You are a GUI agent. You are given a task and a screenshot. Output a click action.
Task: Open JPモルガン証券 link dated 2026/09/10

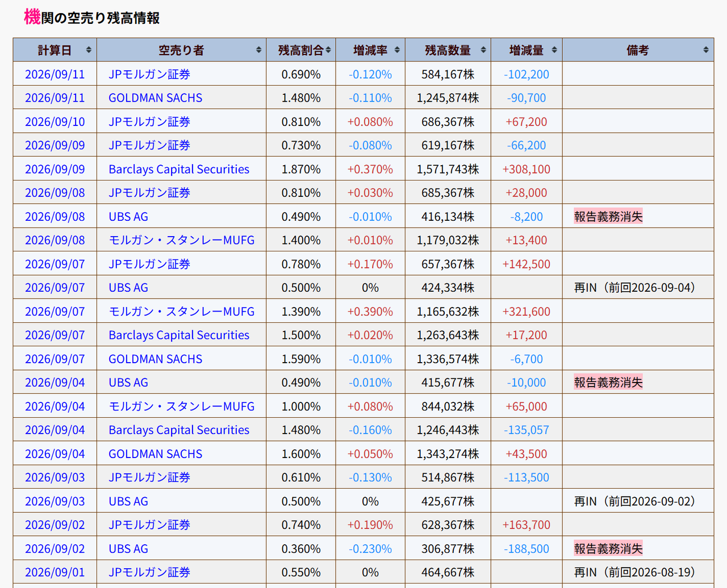point(149,121)
